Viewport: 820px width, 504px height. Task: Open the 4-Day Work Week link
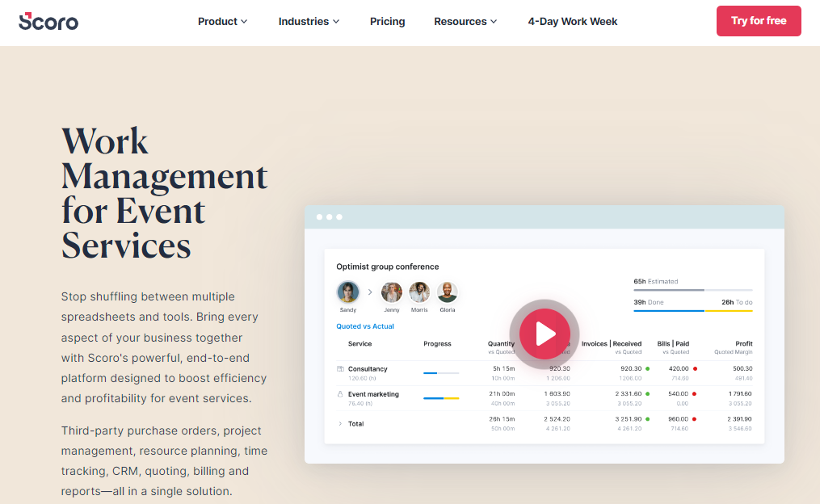tap(573, 22)
